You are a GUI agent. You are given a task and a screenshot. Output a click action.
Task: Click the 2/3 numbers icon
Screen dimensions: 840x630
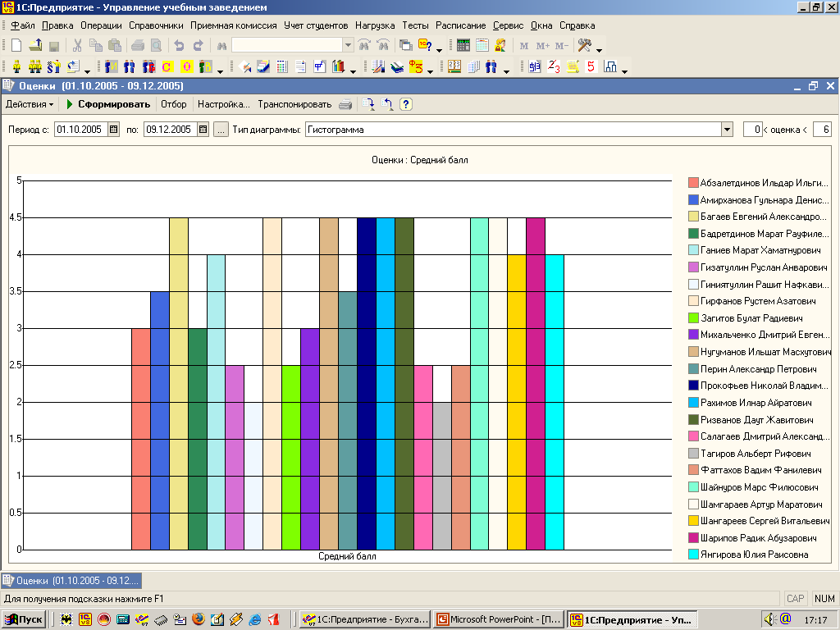[x=554, y=67]
